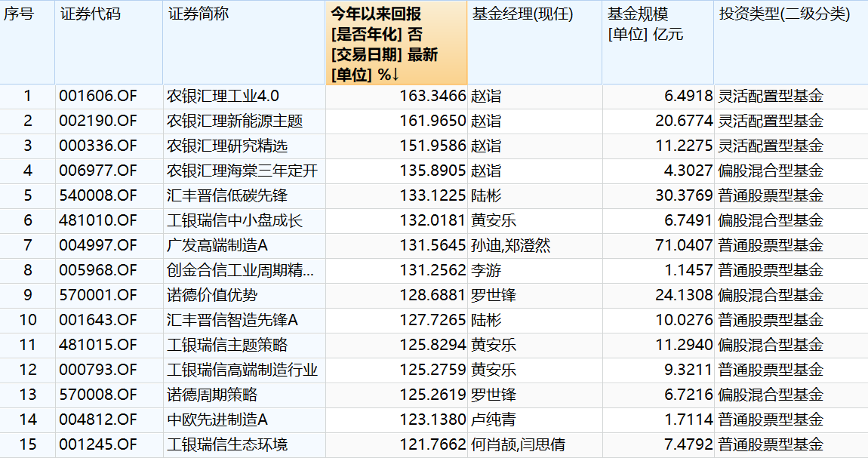868x458 pixels.
Task: Select fund code 001643.OF
Action: click(98, 320)
